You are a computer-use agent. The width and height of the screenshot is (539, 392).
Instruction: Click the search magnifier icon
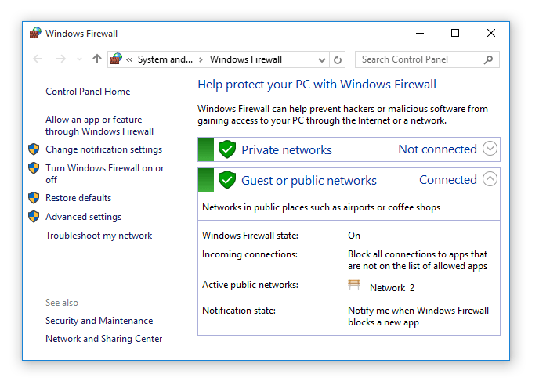point(488,59)
